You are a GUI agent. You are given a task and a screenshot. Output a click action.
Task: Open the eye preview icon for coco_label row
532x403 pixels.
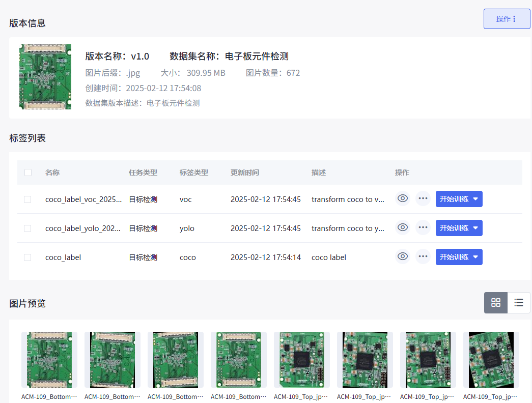403,256
